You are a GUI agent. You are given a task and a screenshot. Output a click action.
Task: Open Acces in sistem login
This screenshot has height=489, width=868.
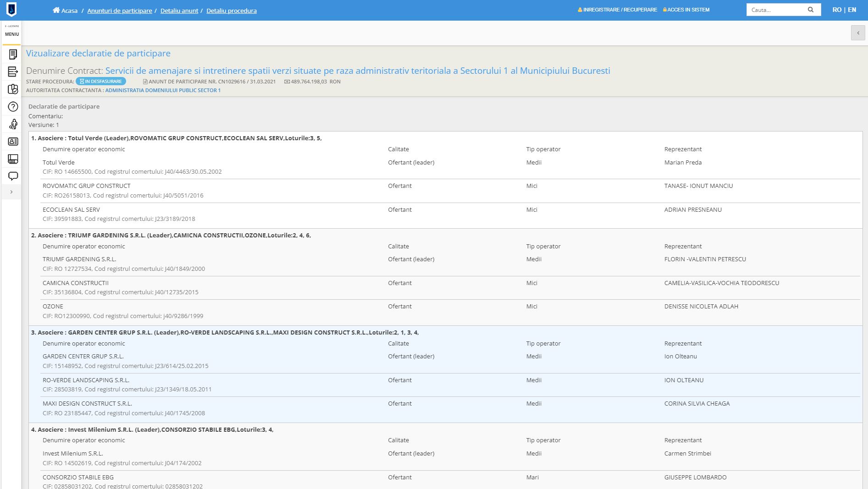[686, 10]
